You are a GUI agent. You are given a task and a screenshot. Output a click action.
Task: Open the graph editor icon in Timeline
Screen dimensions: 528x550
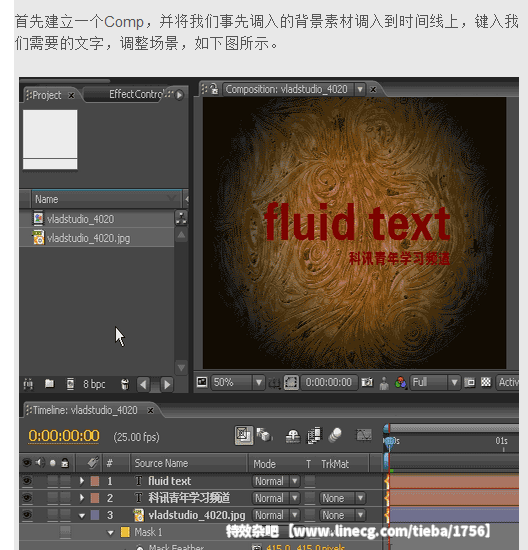(x=364, y=435)
